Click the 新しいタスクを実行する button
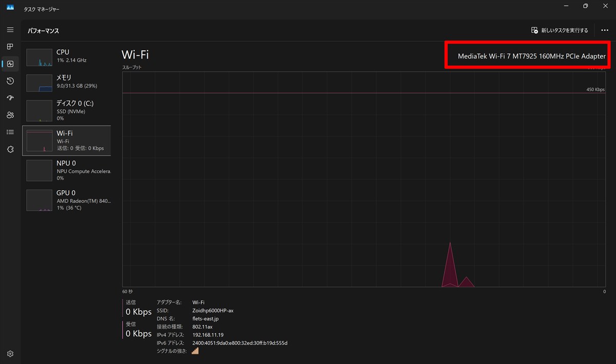This screenshot has height=364, width=616. coord(560,30)
